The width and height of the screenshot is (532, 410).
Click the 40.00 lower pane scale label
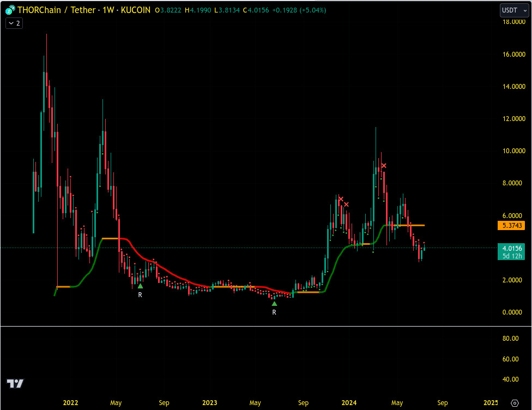pos(510,379)
